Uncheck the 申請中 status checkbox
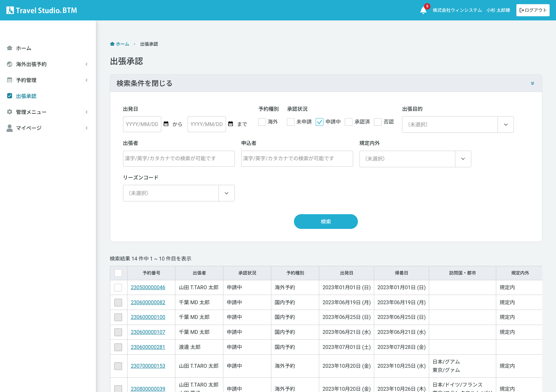 coord(320,122)
